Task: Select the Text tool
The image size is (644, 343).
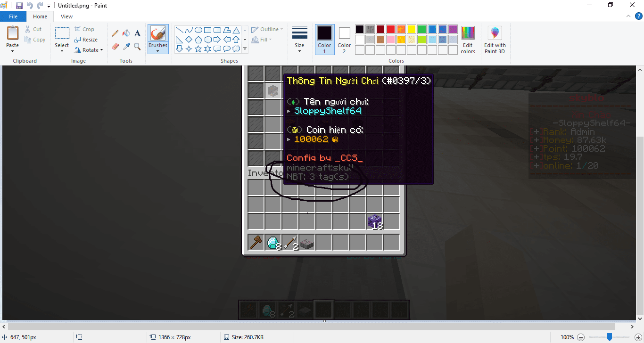Action: pyautogui.click(x=137, y=33)
